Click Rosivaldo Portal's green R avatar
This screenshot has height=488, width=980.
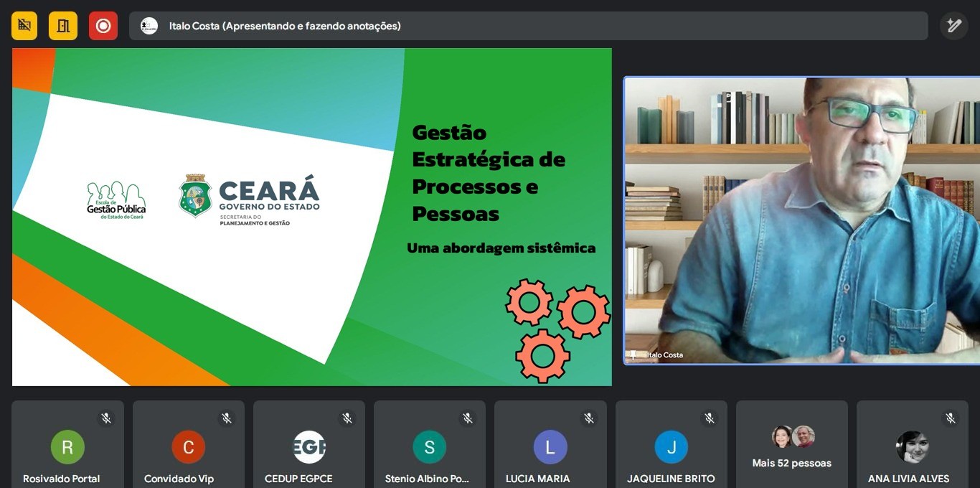pyautogui.click(x=67, y=448)
